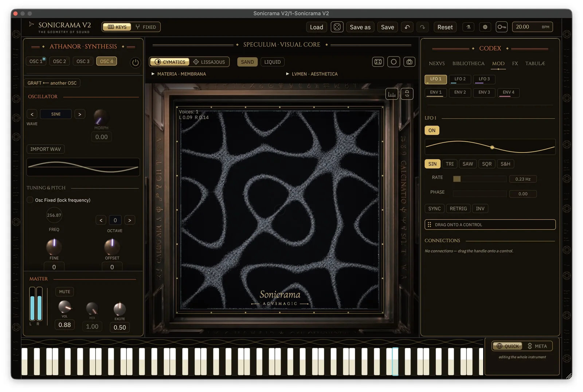Select next waveform with right arrow
The width and height of the screenshot is (583, 392).
[80, 114]
